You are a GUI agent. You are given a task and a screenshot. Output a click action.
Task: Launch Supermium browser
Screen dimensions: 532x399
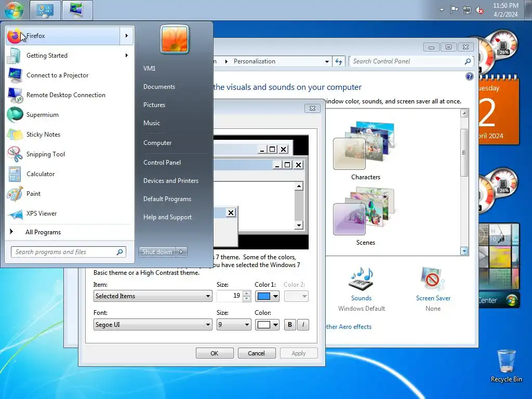tap(70, 115)
